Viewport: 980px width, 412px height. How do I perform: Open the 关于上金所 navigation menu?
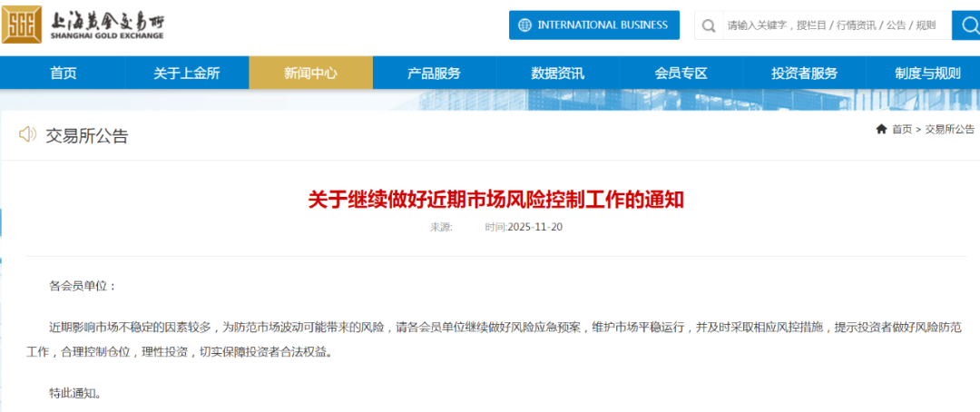click(187, 74)
